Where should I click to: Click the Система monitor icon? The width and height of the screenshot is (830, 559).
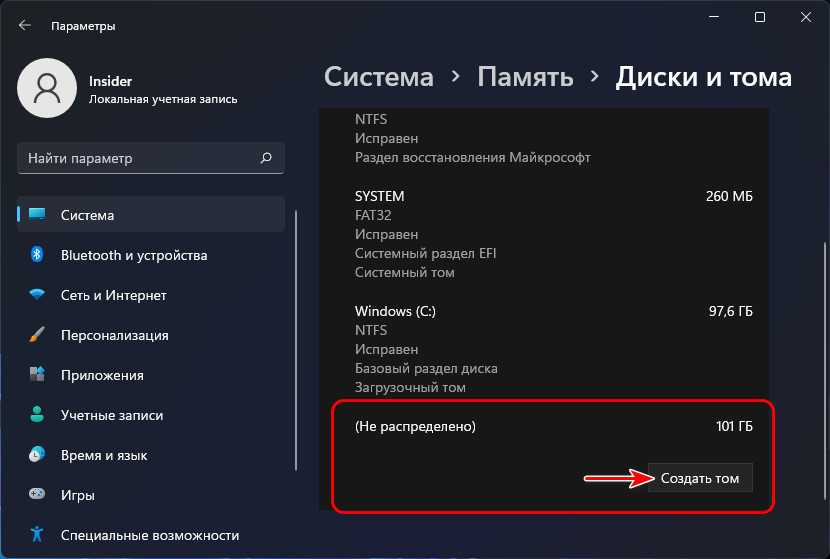[x=37, y=214]
